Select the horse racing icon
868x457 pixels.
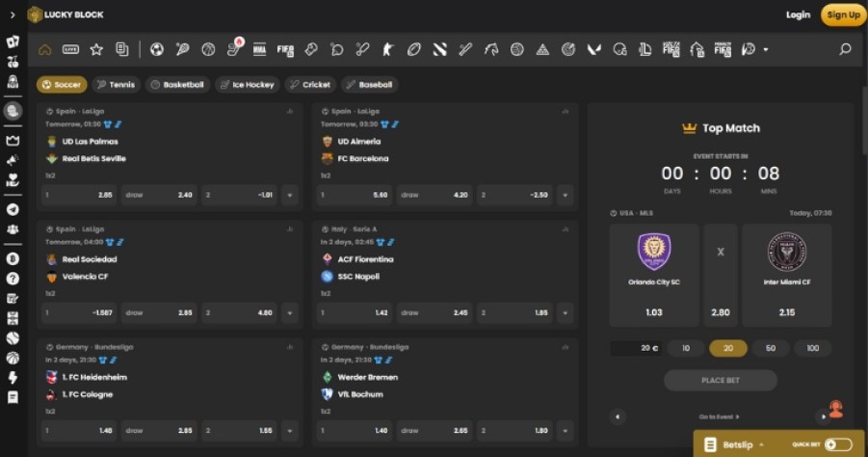point(491,49)
